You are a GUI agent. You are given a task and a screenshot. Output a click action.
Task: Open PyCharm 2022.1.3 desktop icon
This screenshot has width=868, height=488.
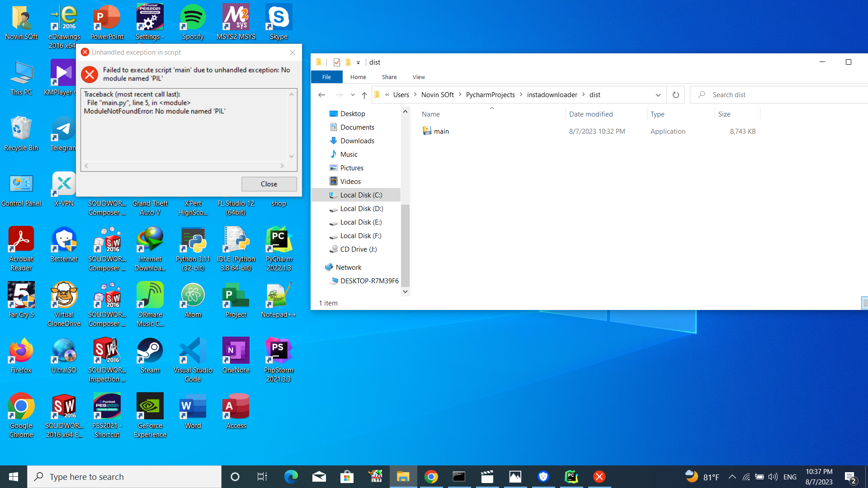tap(278, 249)
